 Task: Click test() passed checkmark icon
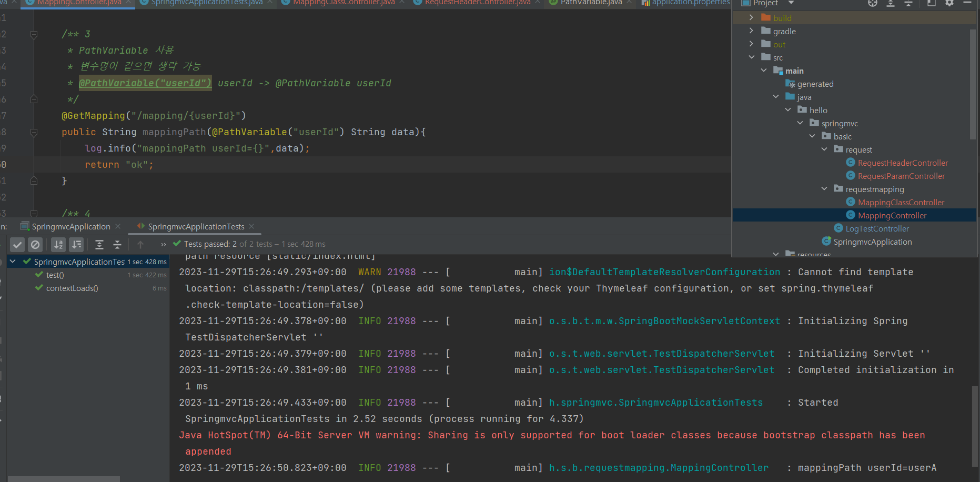pyautogui.click(x=39, y=274)
